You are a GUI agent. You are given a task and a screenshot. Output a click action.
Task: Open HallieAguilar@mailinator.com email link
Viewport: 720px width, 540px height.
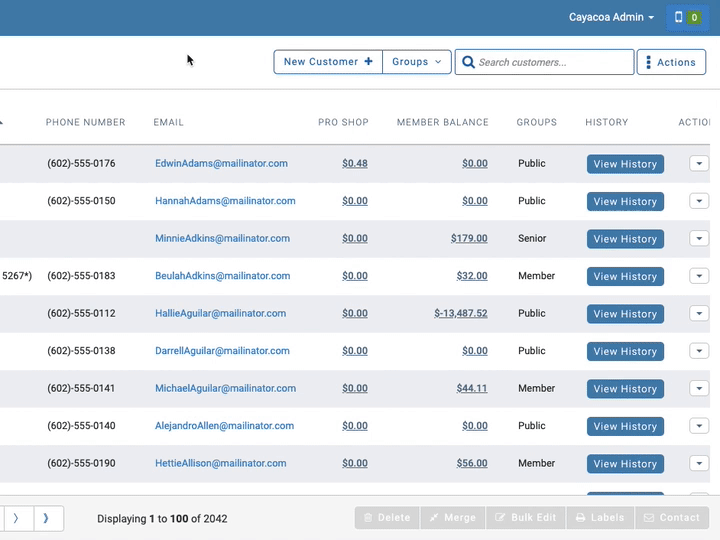220,313
